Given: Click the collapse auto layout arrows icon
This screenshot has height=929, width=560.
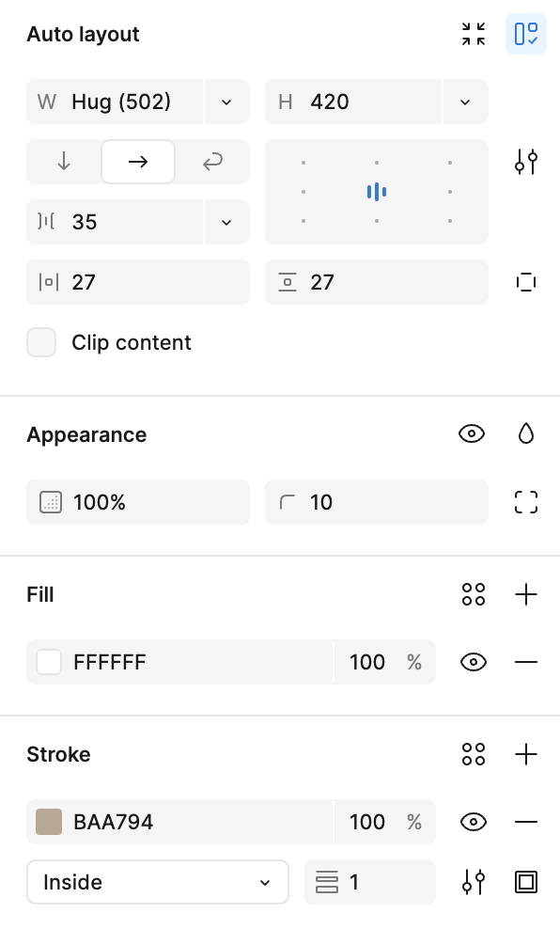Looking at the screenshot, I should point(474,34).
